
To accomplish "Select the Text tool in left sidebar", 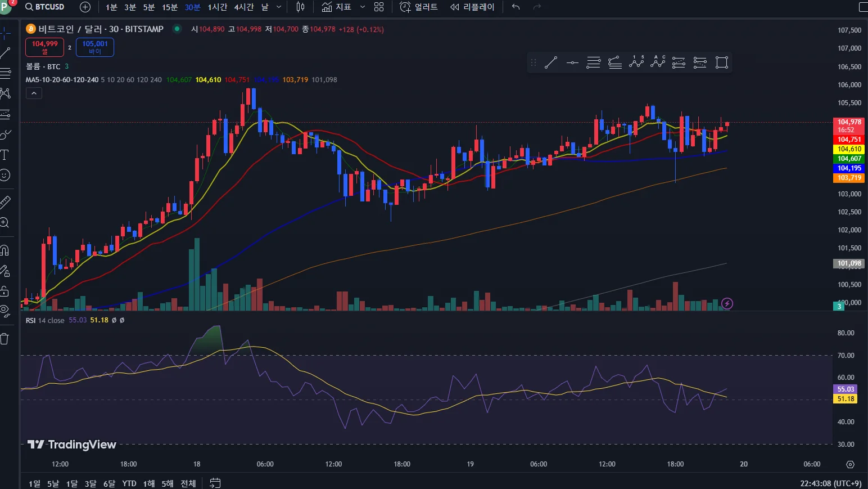I will 5,155.
